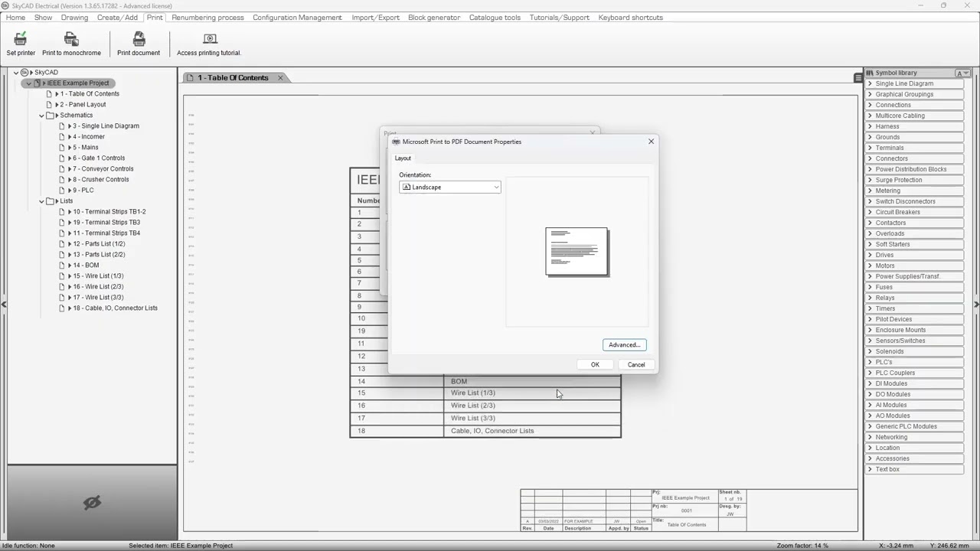This screenshot has width=980, height=551.
Task: Click the Set printer icon
Action: [x=21, y=39]
